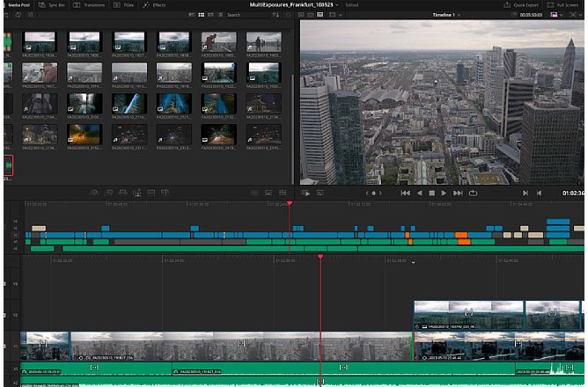Select the timeline viewer mode
This screenshot has width=588, height=387.
point(320,15)
